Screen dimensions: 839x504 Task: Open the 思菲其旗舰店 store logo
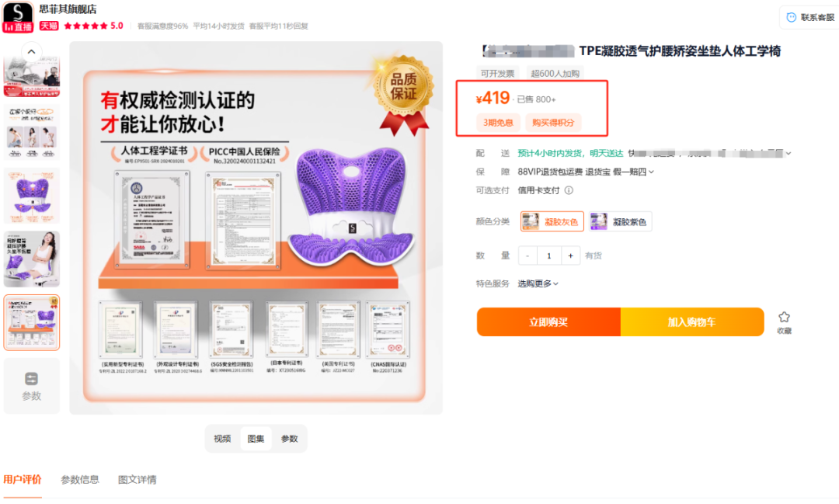18,17
